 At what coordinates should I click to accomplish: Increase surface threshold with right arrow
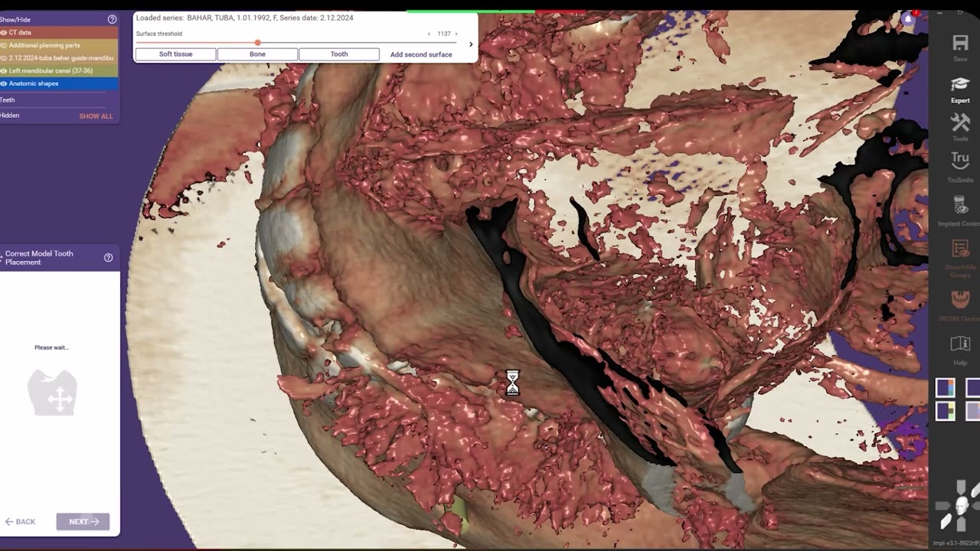456,34
